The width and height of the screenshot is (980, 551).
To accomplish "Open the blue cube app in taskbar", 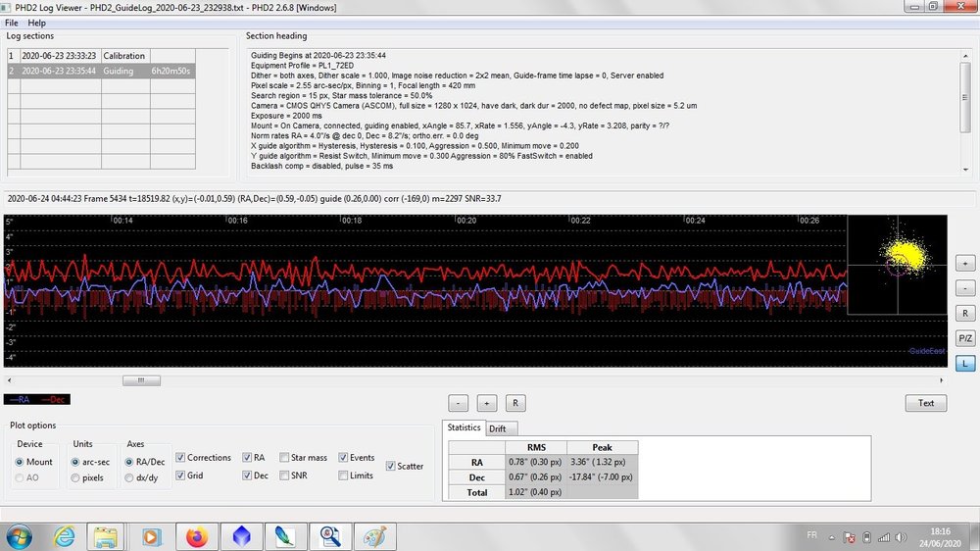I will tap(241, 536).
